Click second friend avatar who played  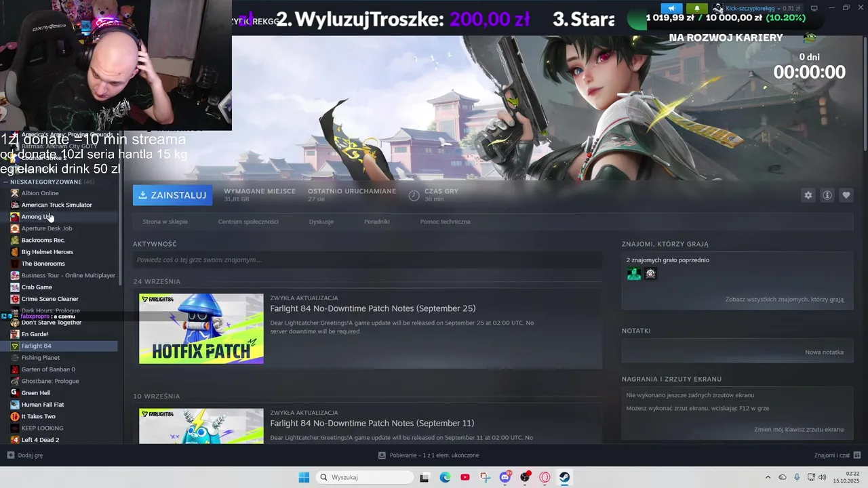650,274
